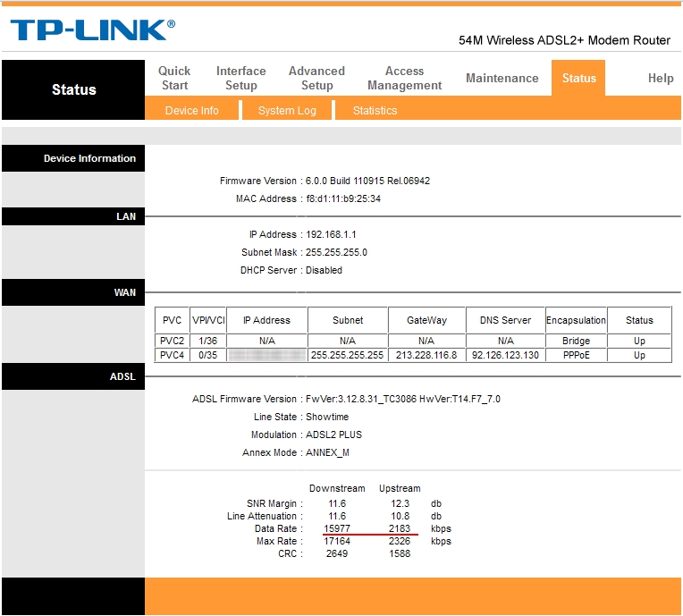Open the Help page
Image resolution: width=683 pixels, height=616 pixels.
660,78
